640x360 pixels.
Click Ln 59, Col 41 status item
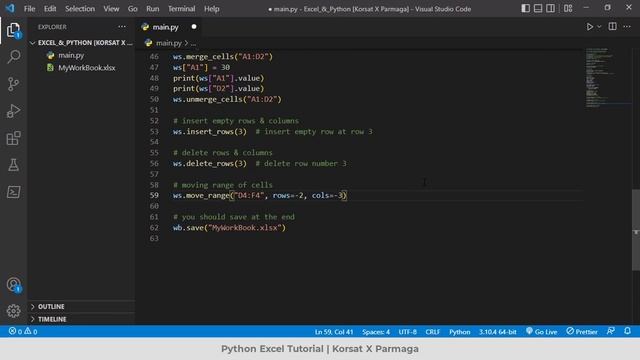click(x=333, y=332)
